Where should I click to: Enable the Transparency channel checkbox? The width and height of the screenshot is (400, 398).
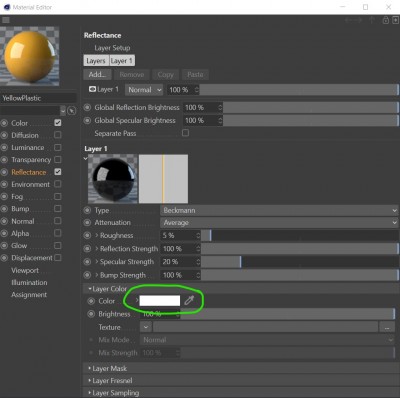58,159
